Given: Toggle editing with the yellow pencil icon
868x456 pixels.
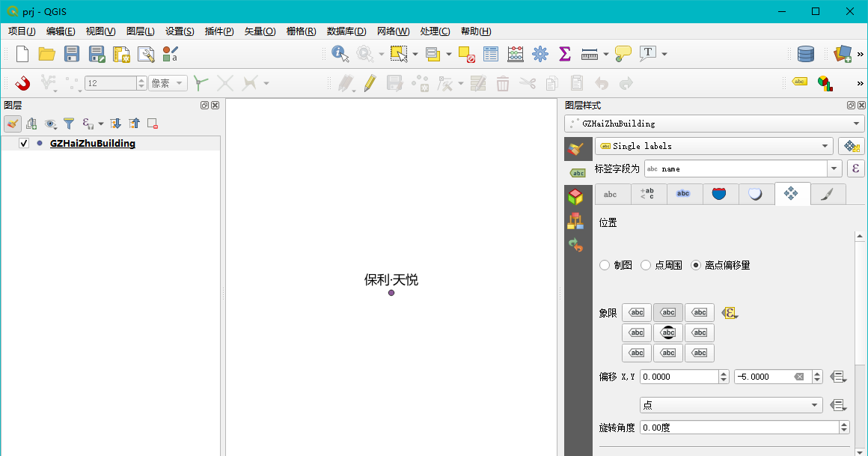Looking at the screenshot, I should pos(370,84).
